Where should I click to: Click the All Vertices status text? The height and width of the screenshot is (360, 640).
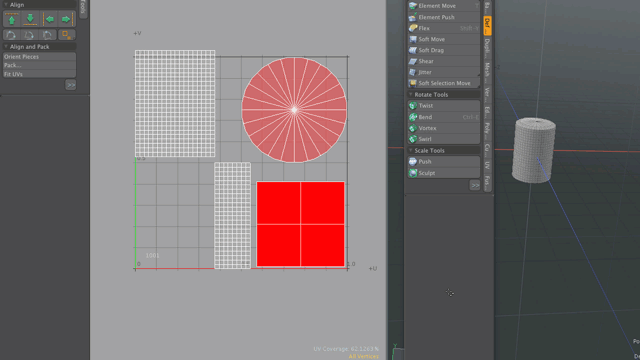click(x=364, y=356)
